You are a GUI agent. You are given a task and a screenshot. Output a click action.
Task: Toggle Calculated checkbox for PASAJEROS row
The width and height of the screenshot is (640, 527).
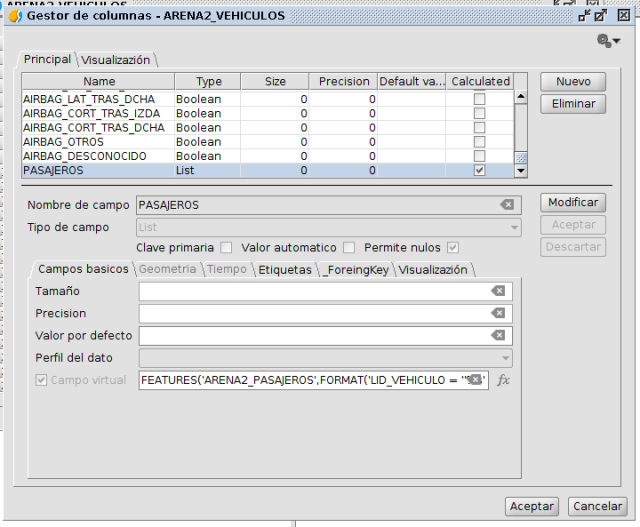(x=480, y=171)
